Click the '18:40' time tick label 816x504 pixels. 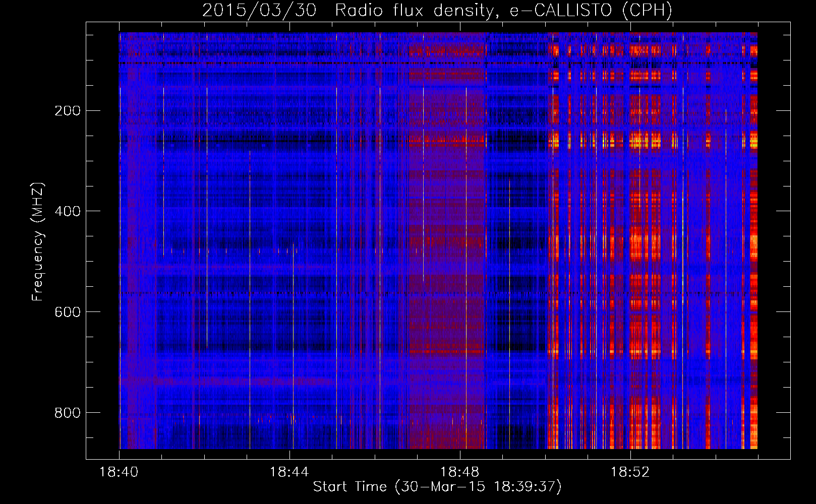pos(119,472)
